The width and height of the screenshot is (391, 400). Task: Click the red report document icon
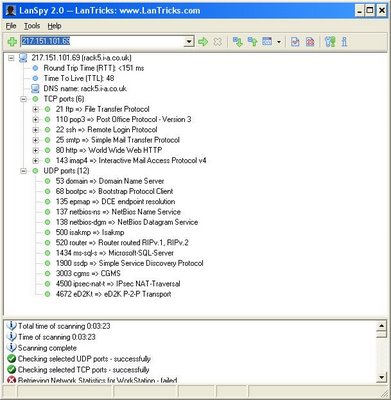click(310, 42)
